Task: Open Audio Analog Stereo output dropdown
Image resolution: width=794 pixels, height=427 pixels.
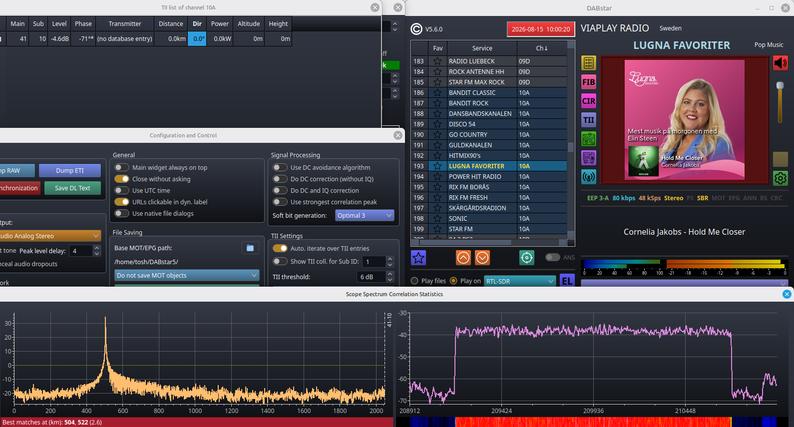Action: coord(50,236)
